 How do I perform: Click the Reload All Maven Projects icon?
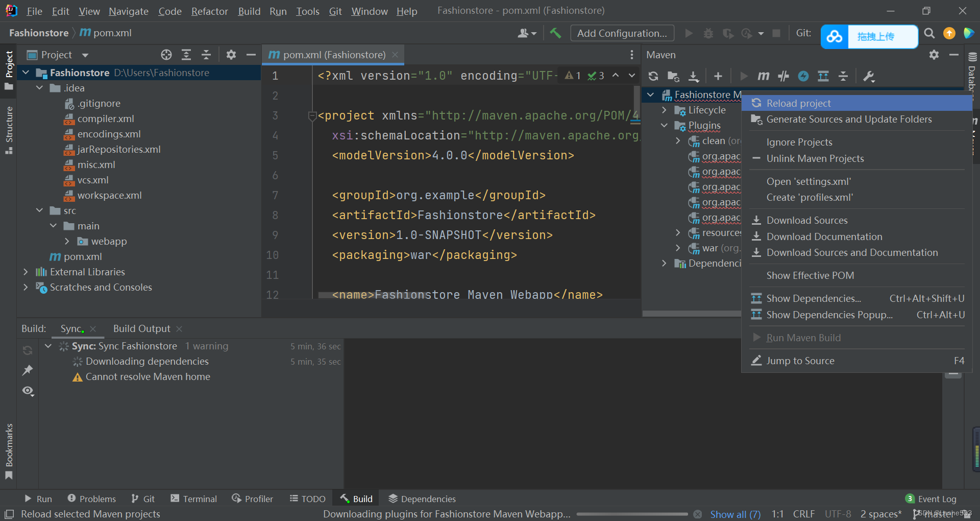point(653,76)
